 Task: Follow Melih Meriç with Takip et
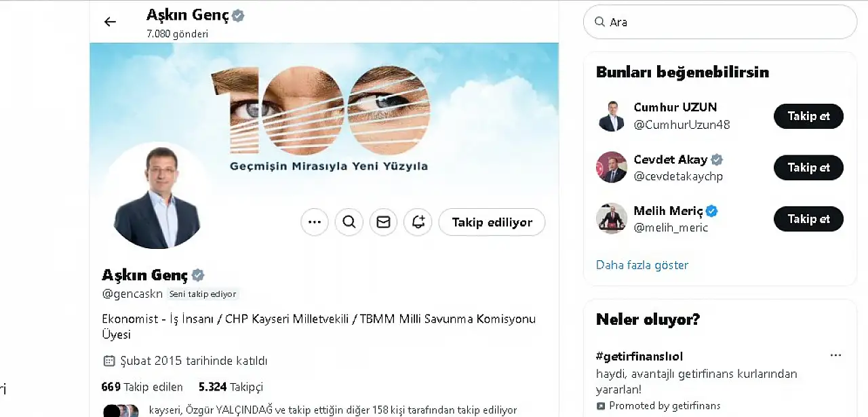[x=808, y=219]
